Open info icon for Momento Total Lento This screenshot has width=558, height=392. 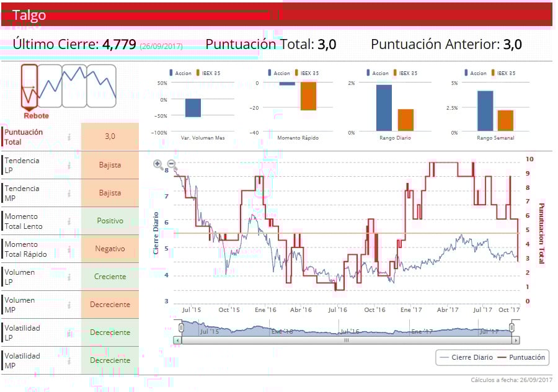click(x=69, y=221)
